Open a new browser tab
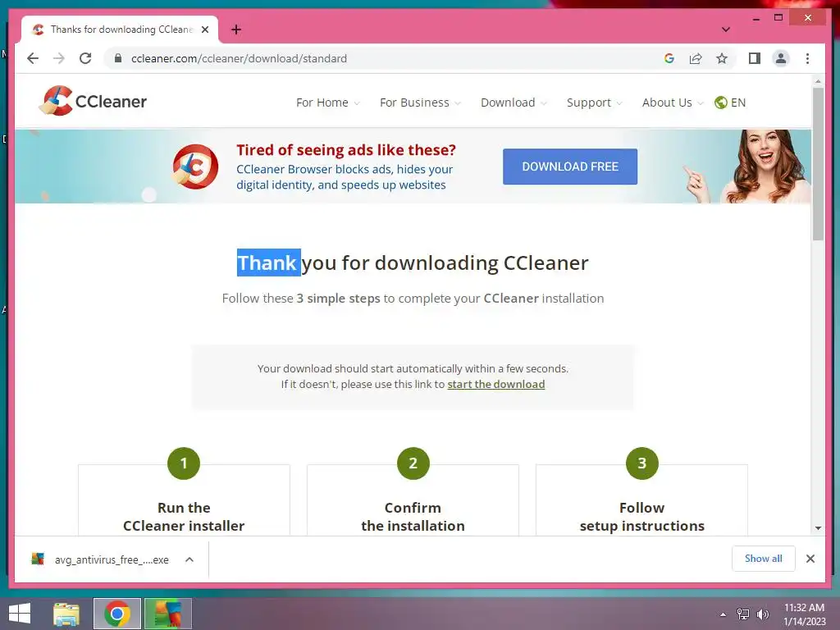Viewport: 840px width, 630px height. click(235, 30)
